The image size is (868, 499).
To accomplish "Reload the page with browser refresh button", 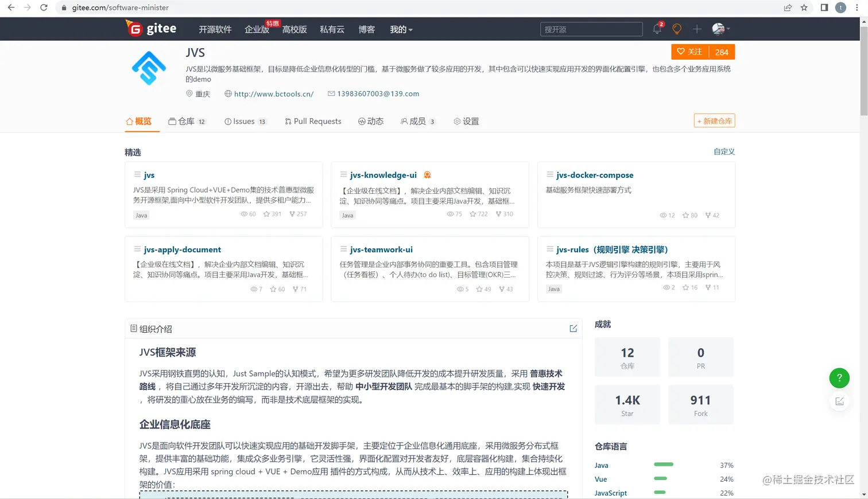I will click(x=44, y=7).
